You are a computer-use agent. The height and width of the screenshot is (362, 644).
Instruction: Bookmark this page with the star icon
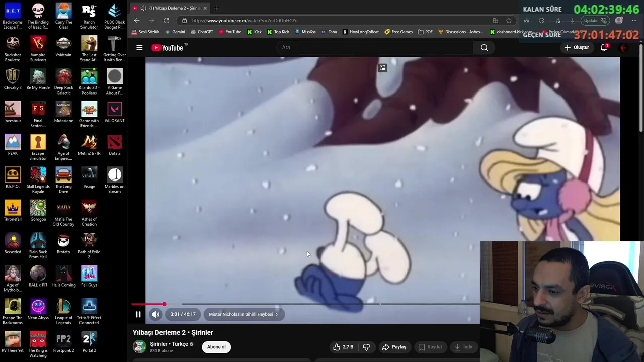(x=509, y=21)
